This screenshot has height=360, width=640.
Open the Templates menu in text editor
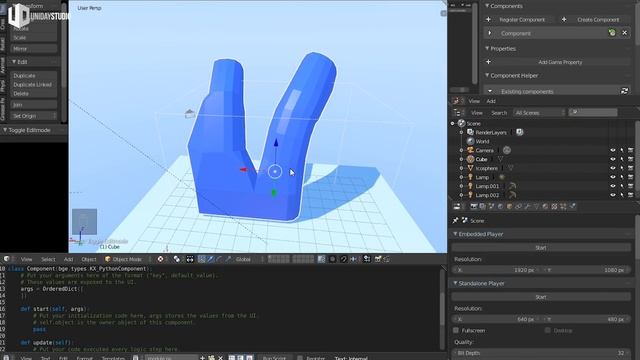(113, 358)
